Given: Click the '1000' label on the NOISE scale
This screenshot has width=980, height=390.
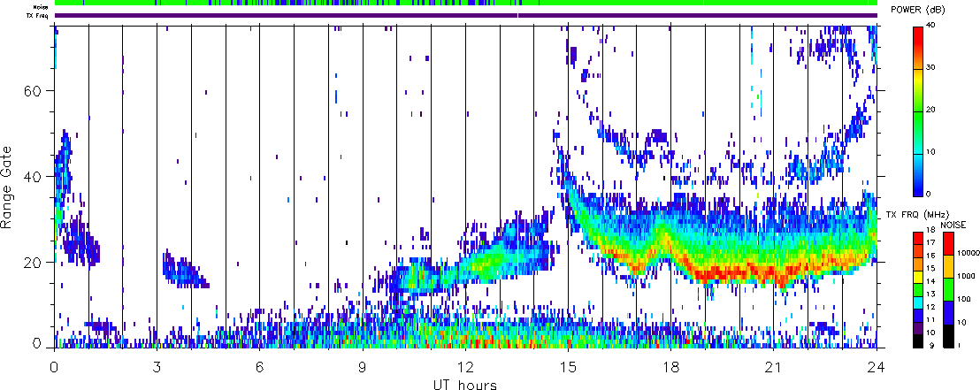Looking at the screenshot, I should [964, 277].
